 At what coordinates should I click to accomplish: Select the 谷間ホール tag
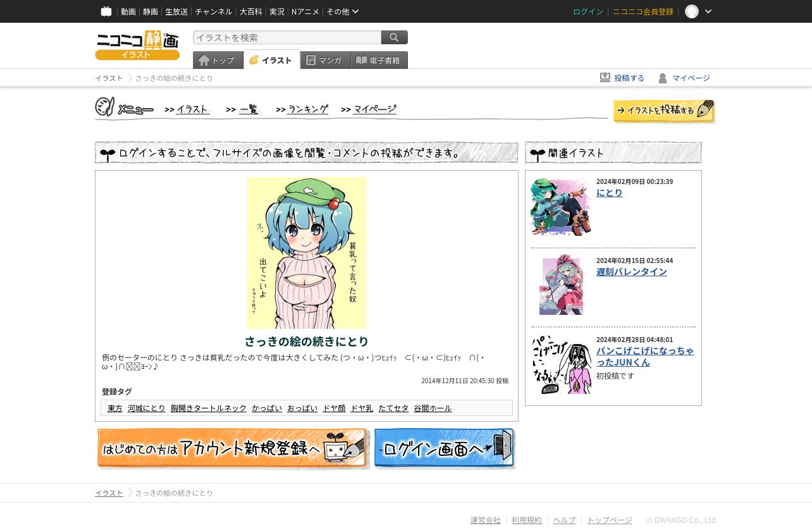tap(433, 408)
